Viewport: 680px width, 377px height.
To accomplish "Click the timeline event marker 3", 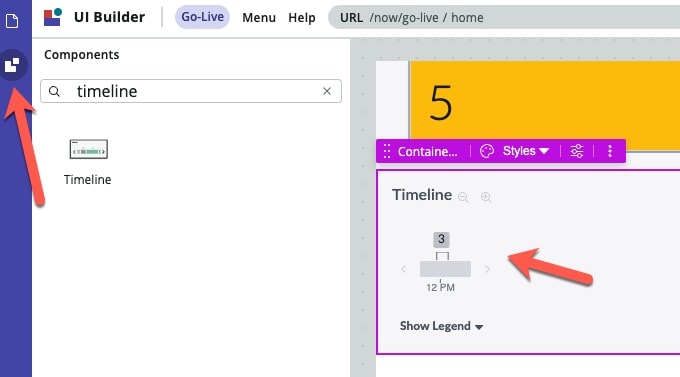I will [x=441, y=239].
